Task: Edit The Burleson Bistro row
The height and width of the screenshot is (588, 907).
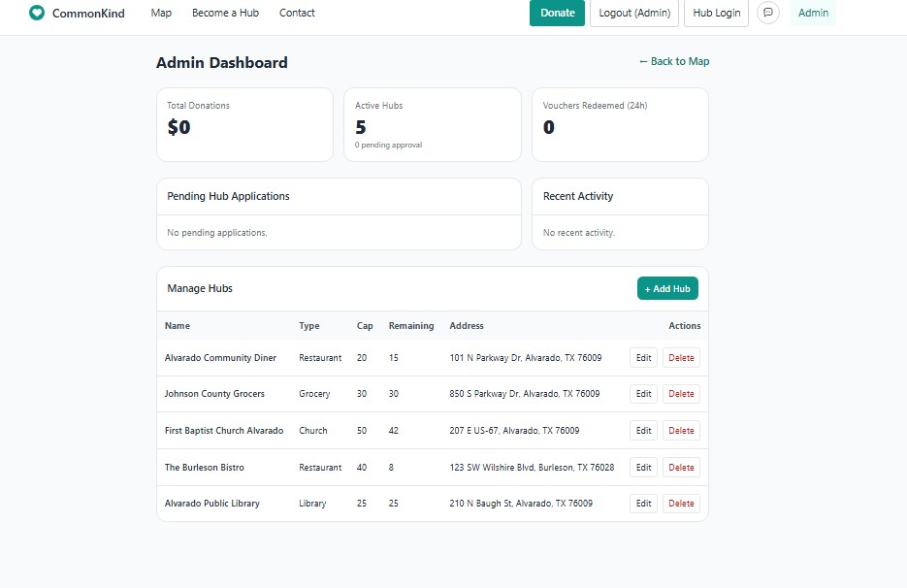Action: click(644, 467)
